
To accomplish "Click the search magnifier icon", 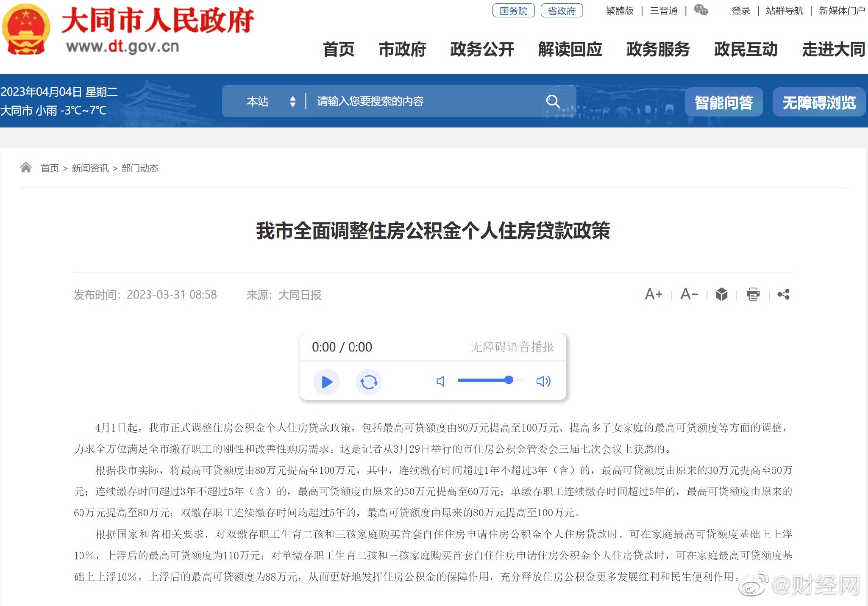I will click(552, 101).
